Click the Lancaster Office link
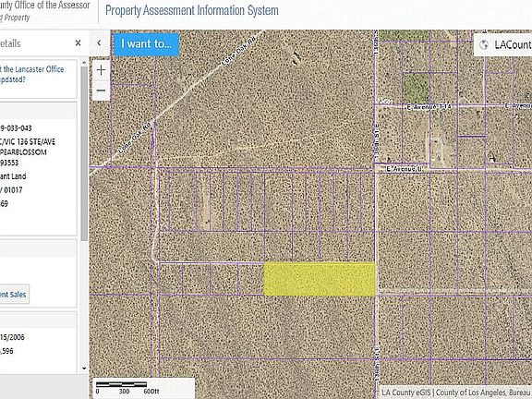 point(32,74)
